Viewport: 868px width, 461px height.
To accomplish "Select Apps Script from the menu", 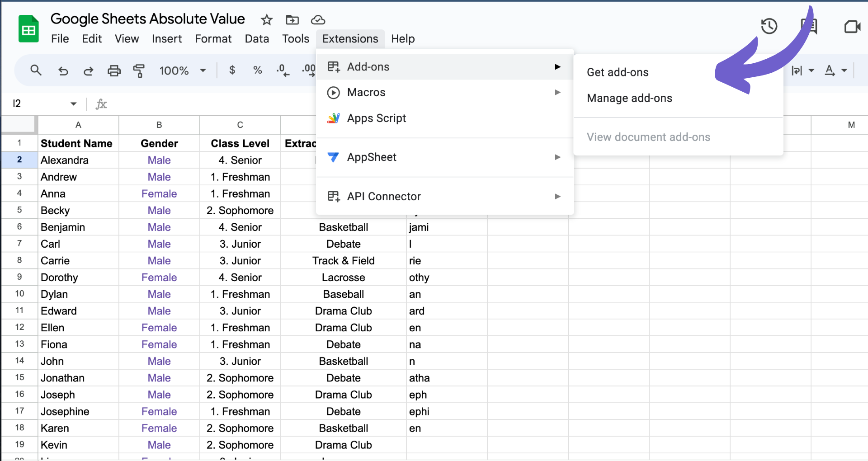I will [376, 118].
